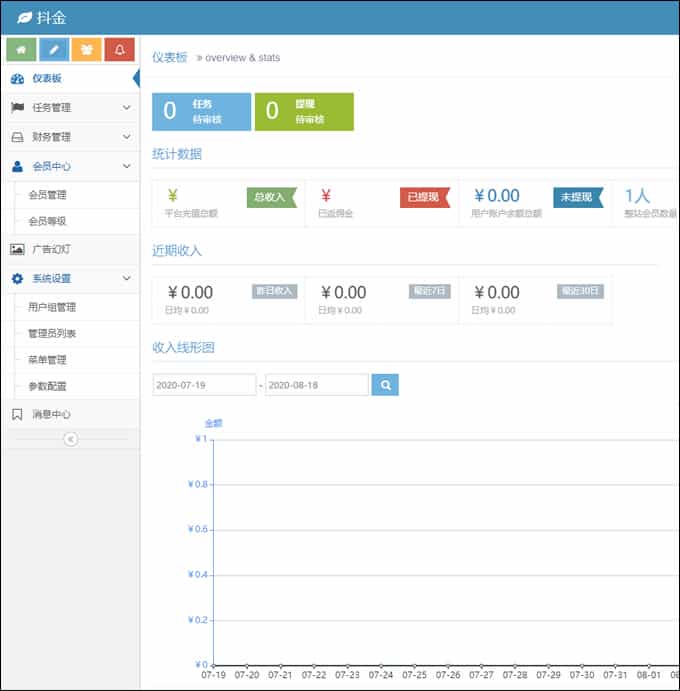This screenshot has width=680, height=691.
Task: Click the 最近7日 grey badge
Action: pyautogui.click(x=430, y=291)
